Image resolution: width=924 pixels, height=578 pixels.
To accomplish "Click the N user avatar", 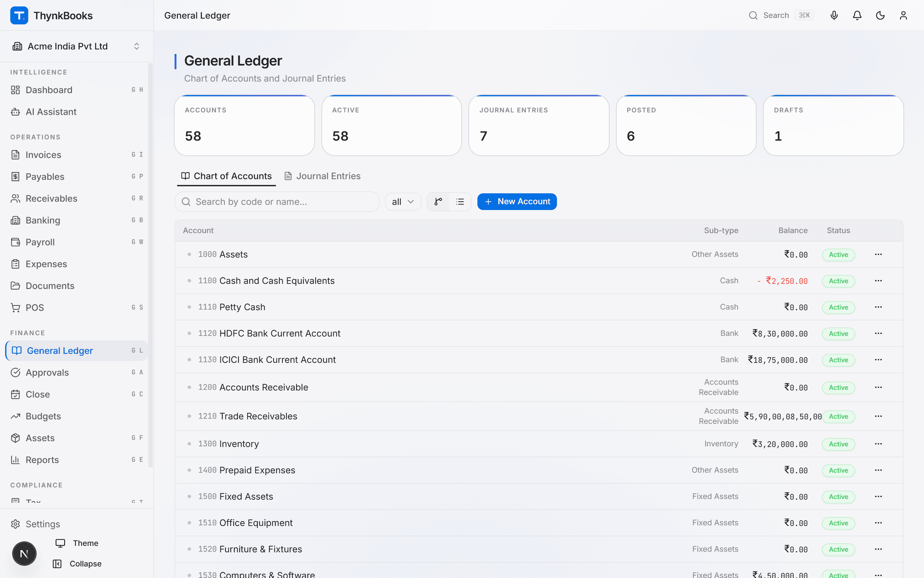I will coord(24,554).
